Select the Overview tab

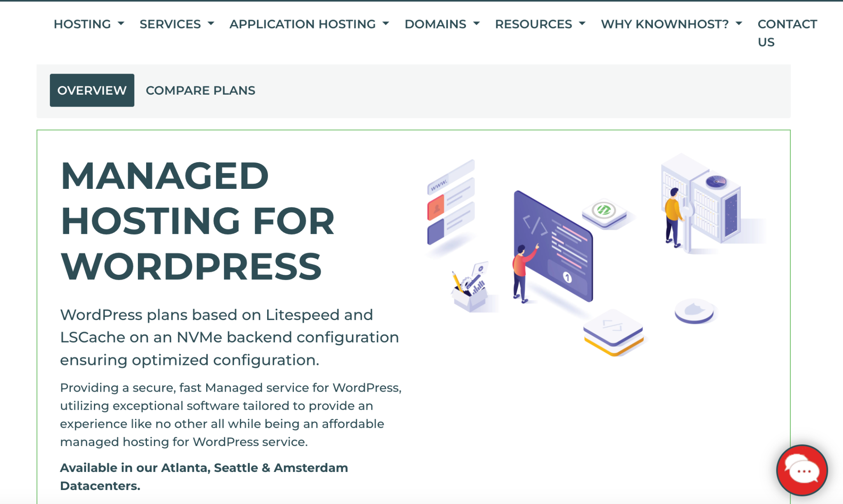92,90
